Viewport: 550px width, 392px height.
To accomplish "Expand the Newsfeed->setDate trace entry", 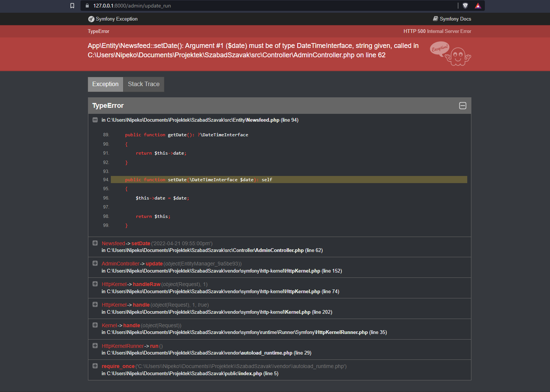I will [95, 243].
